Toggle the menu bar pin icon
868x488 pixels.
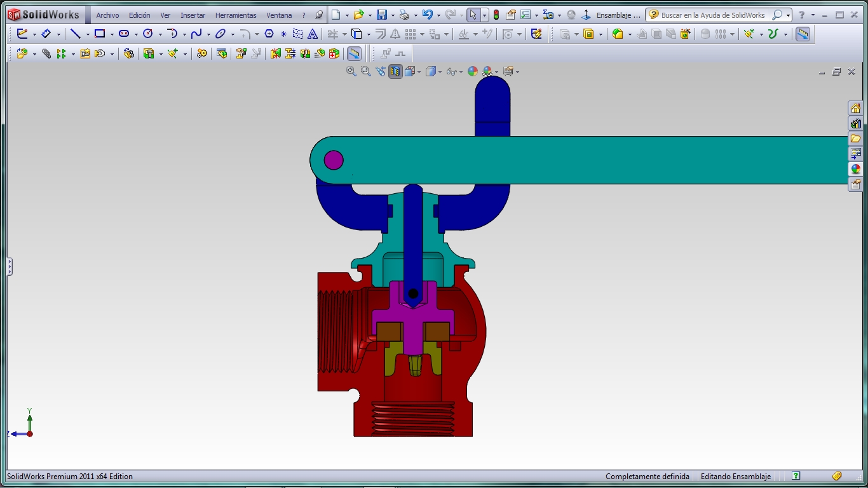tap(319, 15)
